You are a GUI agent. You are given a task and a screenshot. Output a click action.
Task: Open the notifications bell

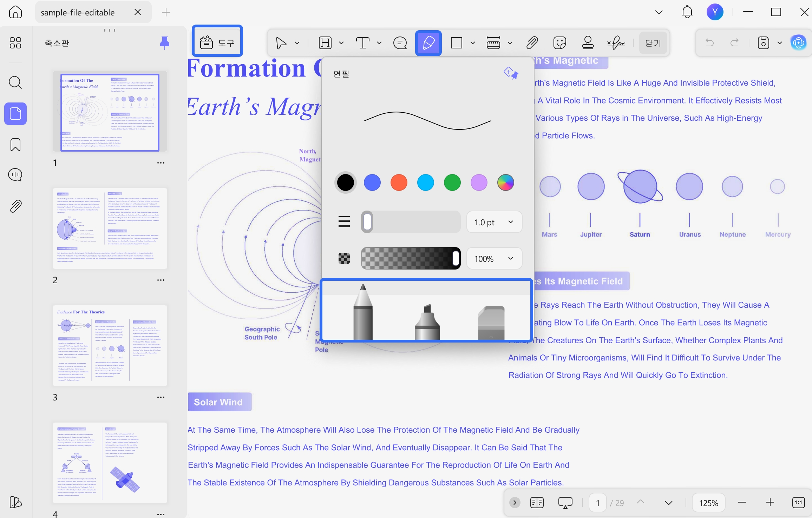point(687,12)
